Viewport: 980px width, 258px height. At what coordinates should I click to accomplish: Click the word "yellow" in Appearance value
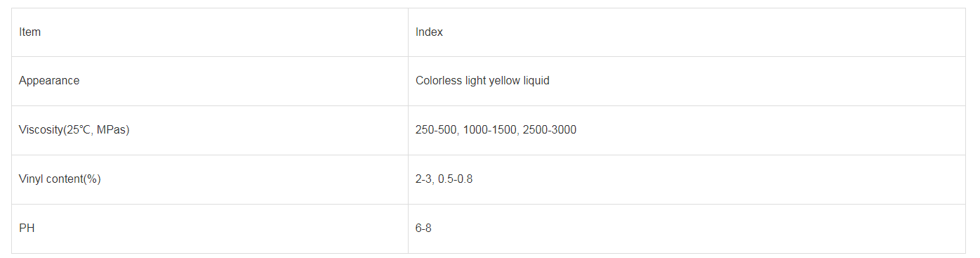click(x=504, y=81)
